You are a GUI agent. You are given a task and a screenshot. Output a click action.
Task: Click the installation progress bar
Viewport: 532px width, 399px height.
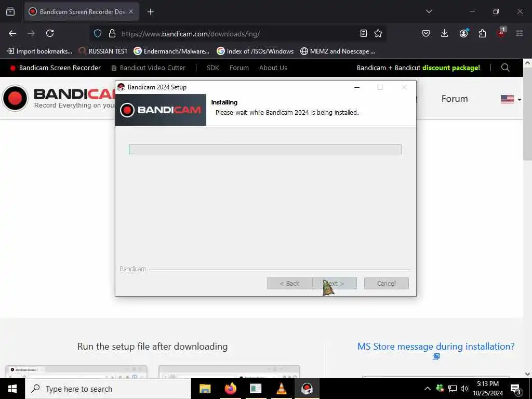tap(265, 149)
